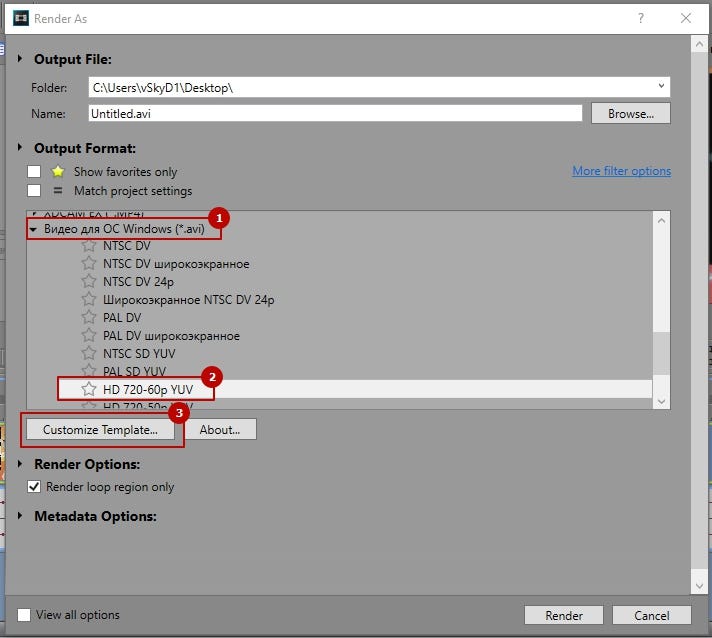Favorite the PAL DV template star
The image size is (712, 638).
(x=89, y=317)
